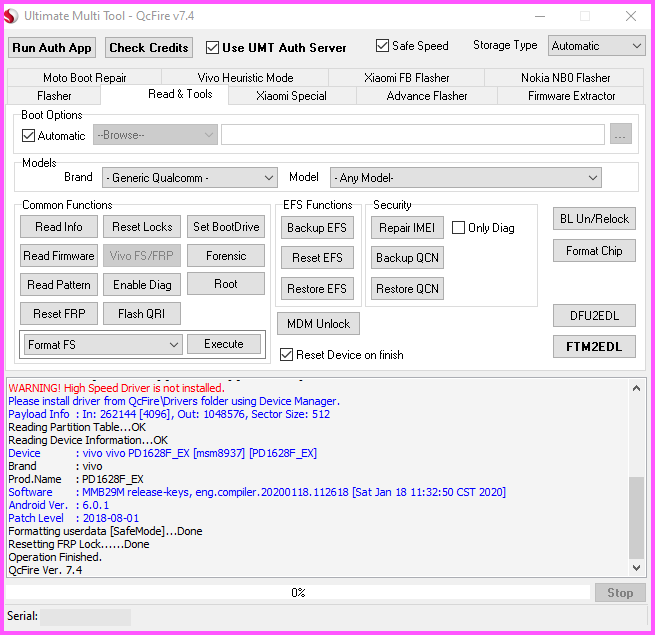Image resolution: width=655 pixels, height=635 pixels.
Task: Uncheck Automatic boot option checkbox
Action: click(28, 135)
